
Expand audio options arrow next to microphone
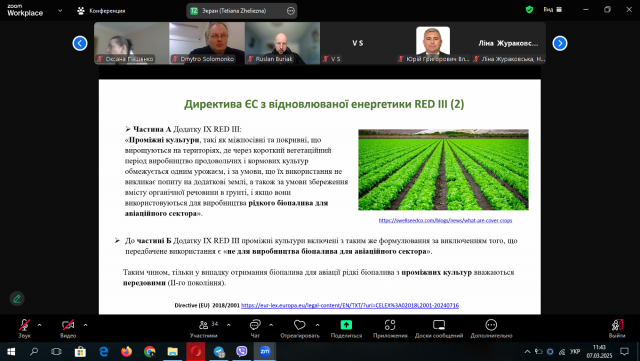[x=40, y=325]
